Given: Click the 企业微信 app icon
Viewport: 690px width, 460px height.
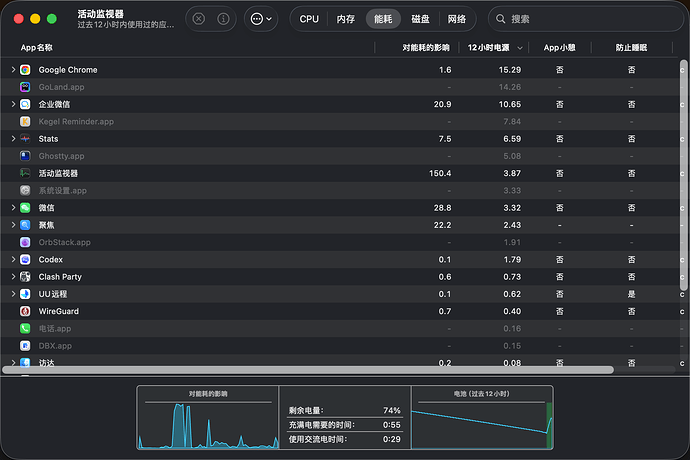Looking at the screenshot, I should (x=25, y=104).
